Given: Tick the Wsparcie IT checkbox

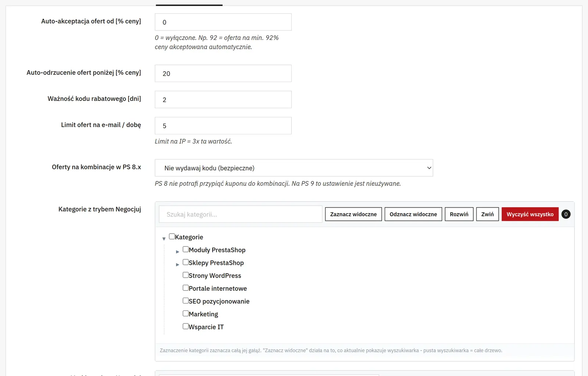Looking at the screenshot, I should point(186,326).
